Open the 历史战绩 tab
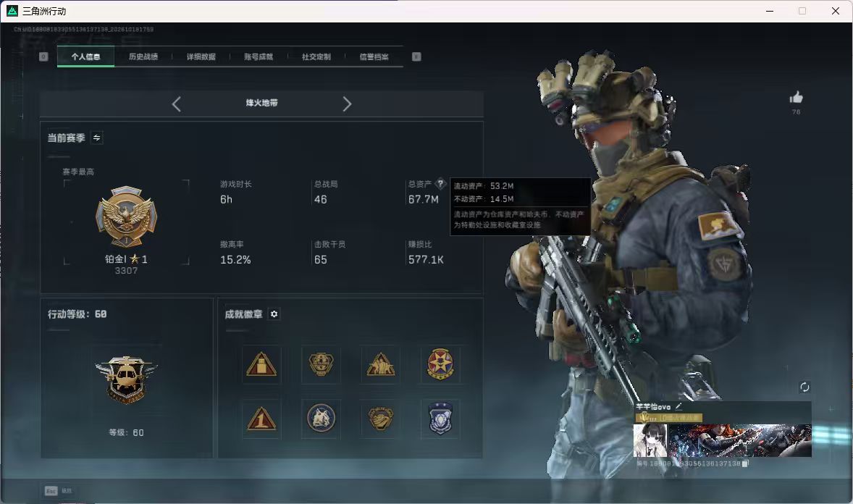This screenshot has width=853, height=504. coord(143,56)
